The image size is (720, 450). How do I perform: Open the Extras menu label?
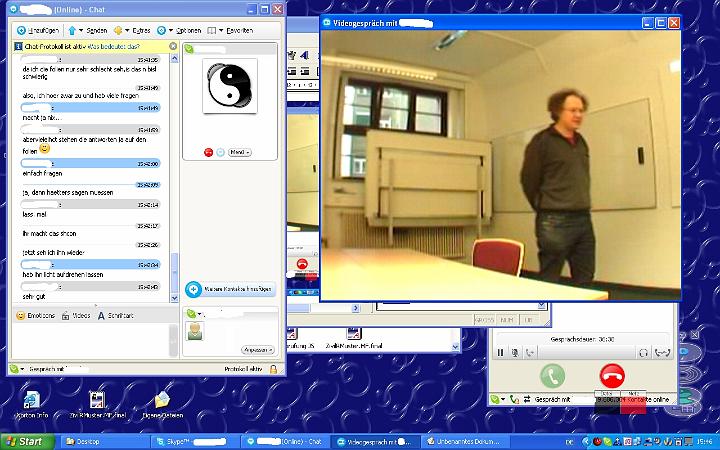click(141, 31)
